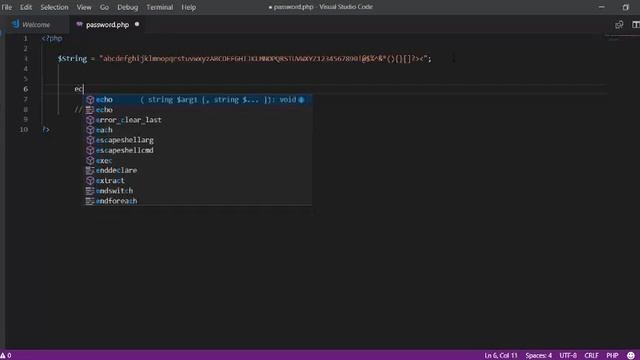Click keyword icon beside endforeach
This screenshot has height=360, width=640.
pos(90,201)
